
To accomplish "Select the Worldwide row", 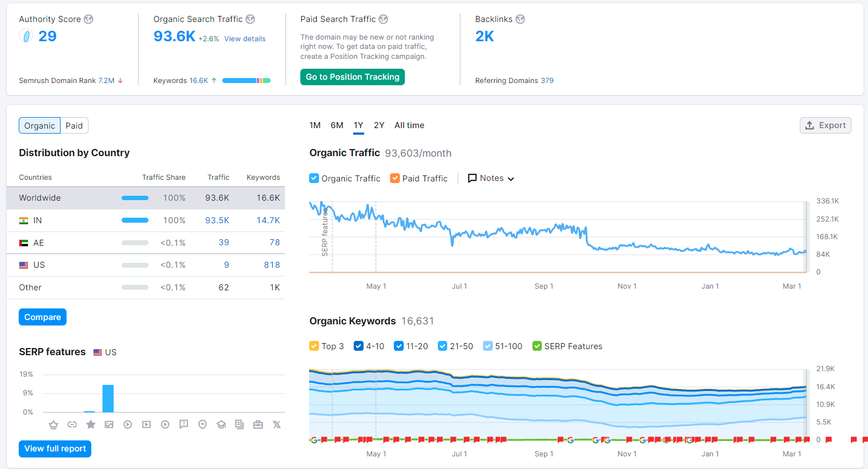I will pos(146,198).
